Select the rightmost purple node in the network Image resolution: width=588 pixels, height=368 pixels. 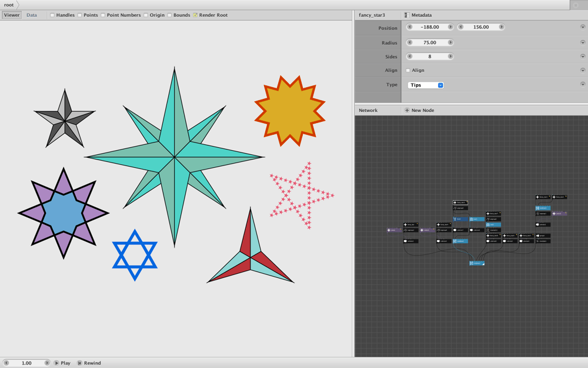click(x=560, y=213)
